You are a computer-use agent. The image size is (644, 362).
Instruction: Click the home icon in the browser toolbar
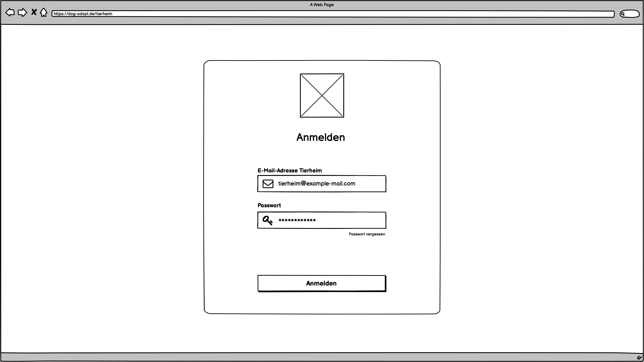[44, 12]
